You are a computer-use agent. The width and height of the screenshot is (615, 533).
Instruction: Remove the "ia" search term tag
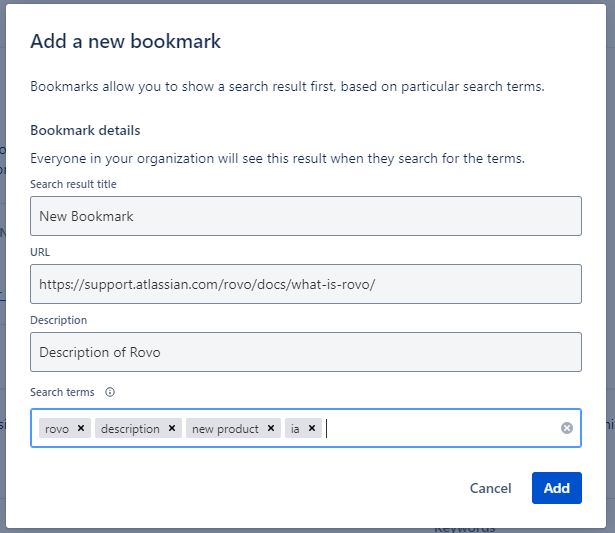pos(312,428)
